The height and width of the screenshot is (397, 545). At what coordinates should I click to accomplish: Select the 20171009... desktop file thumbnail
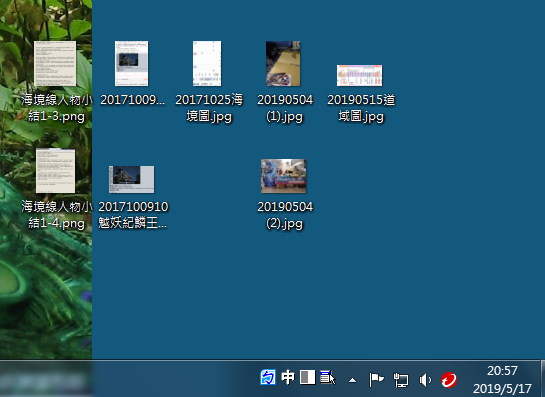[131, 64]
